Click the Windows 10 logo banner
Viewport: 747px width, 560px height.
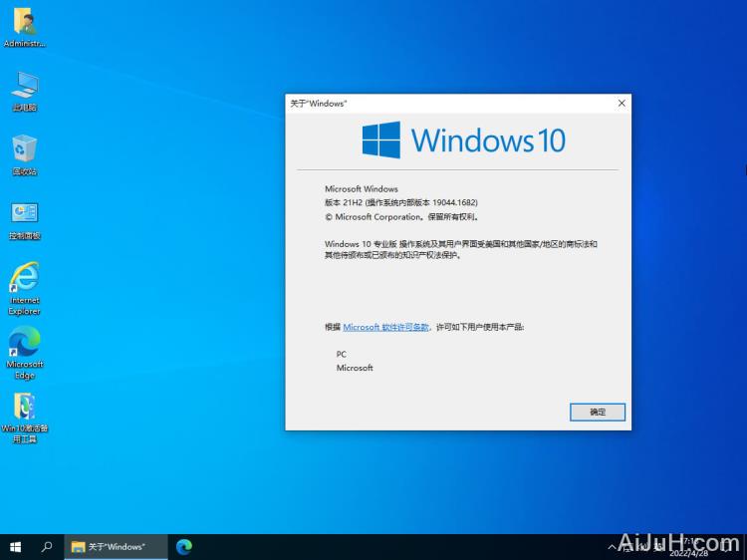[x=463, y=140]
